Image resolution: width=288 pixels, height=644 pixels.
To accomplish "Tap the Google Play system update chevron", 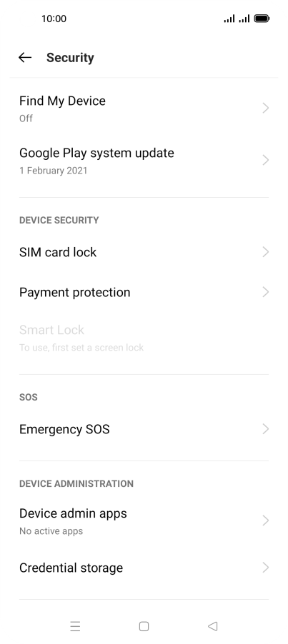I will click(x=265, y=160).
